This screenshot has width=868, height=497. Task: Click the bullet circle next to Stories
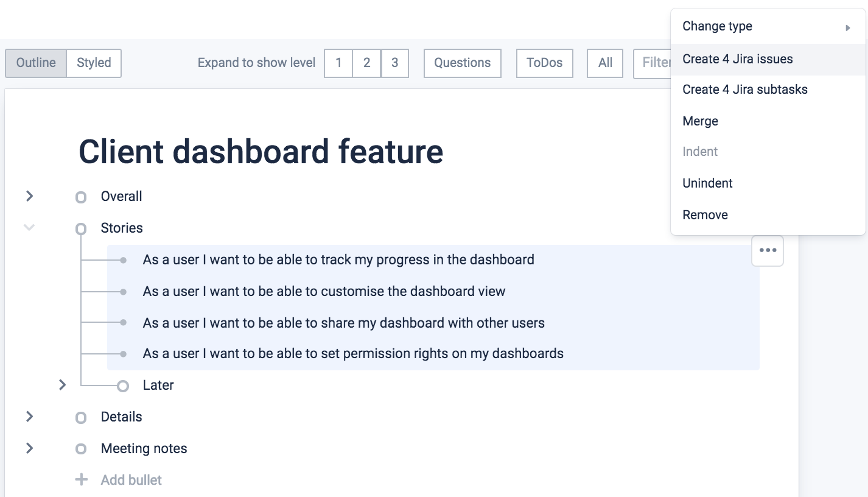(x=80, y=228)
